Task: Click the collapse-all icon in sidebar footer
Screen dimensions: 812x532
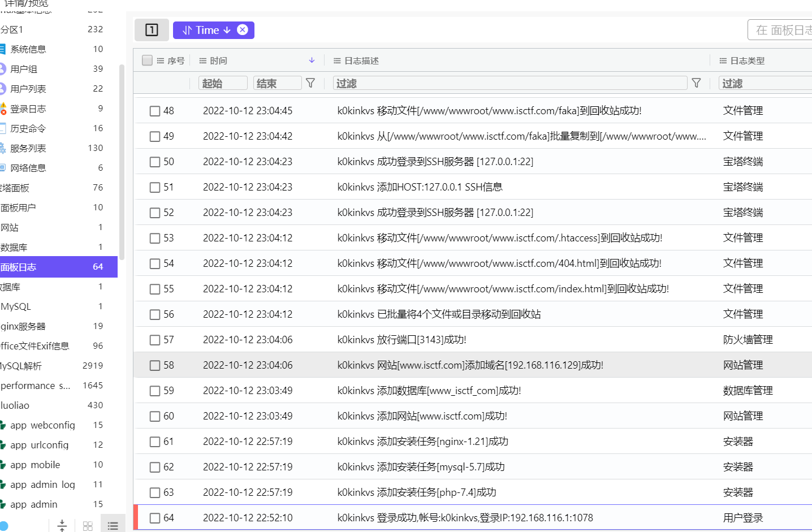Action: point(62,526)
